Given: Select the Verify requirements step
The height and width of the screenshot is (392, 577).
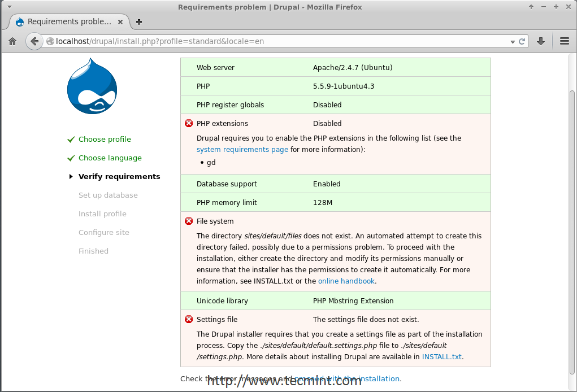Looking at the screenshot, I should click(119, 176).
